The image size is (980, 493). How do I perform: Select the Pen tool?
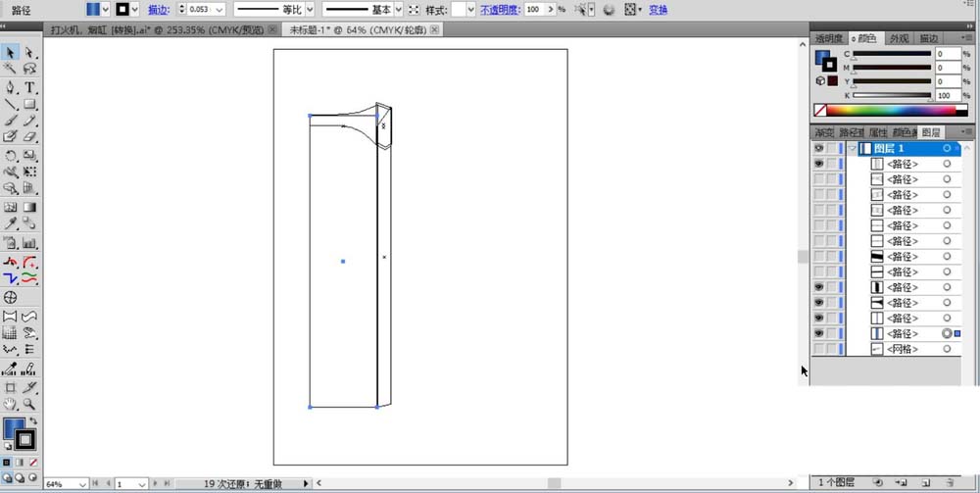11,87
